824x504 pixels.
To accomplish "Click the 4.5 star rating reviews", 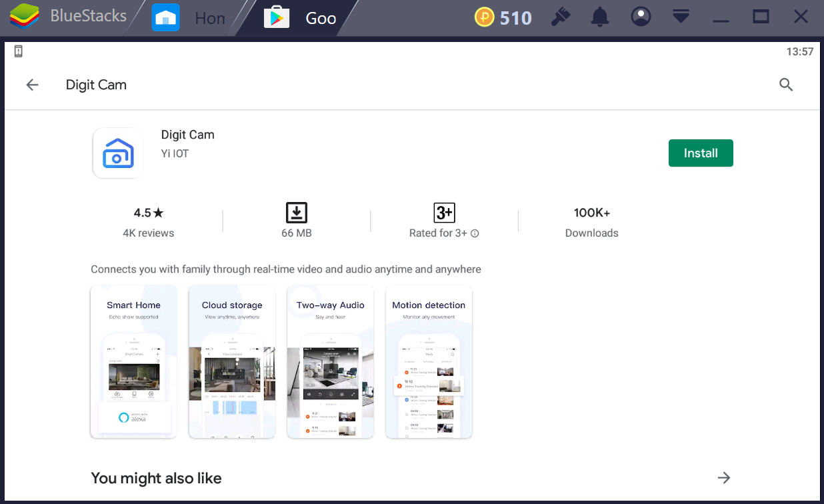I will 148,222.
